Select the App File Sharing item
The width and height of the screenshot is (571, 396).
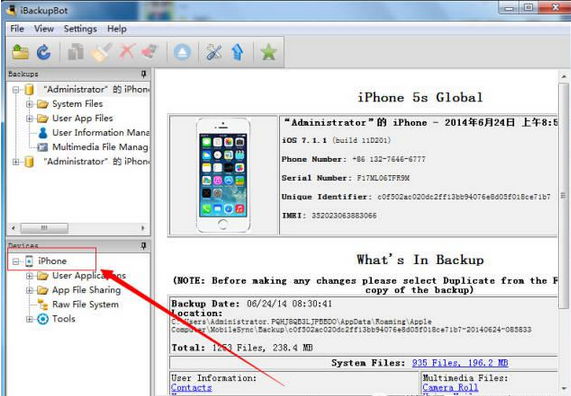coord(87,290)
